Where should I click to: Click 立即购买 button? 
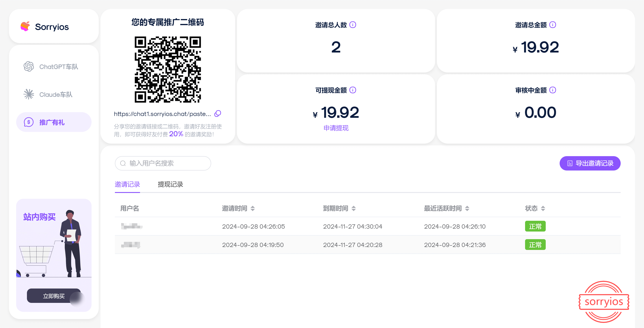pyautogui.click(x=54, y=296)
